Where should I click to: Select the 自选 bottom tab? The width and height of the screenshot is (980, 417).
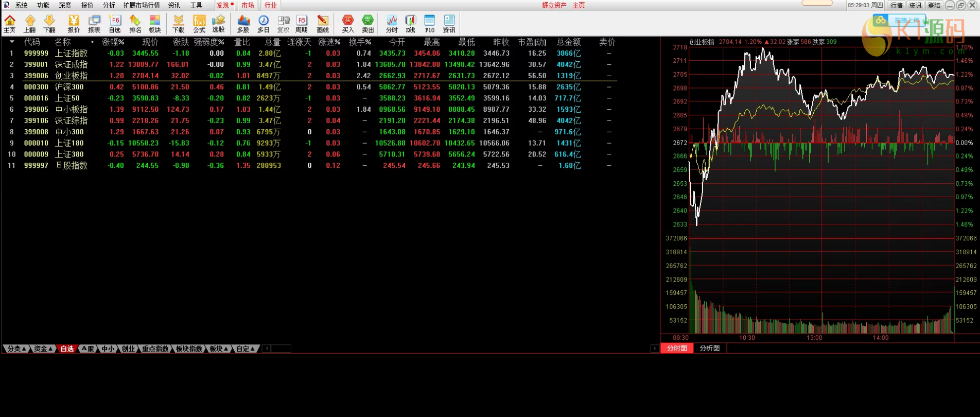(67, 349)
